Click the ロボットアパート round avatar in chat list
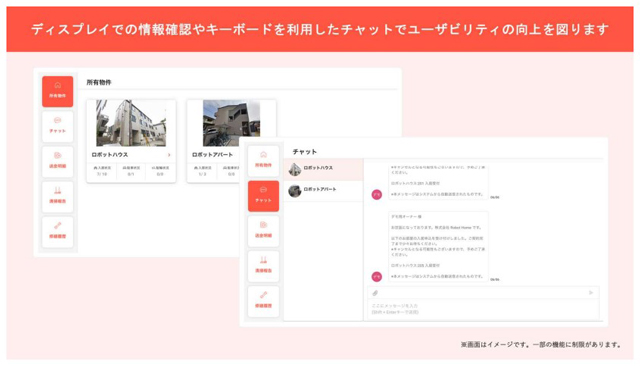Screen dimensions: 640x366 295,191
